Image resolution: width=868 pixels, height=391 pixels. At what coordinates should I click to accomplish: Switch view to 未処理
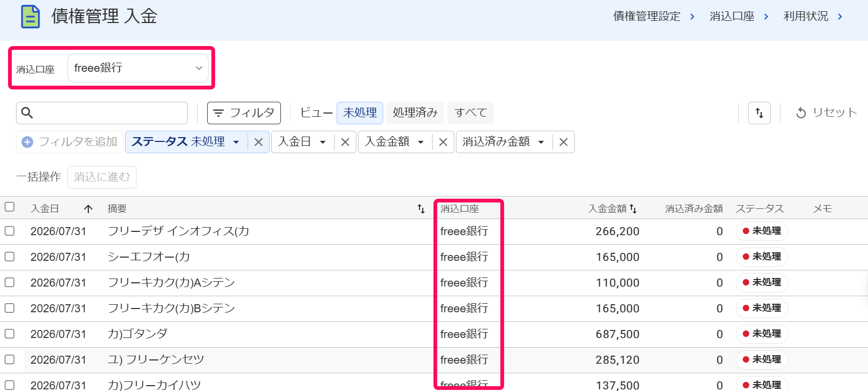pyautogui.click(x=360, y=113)
